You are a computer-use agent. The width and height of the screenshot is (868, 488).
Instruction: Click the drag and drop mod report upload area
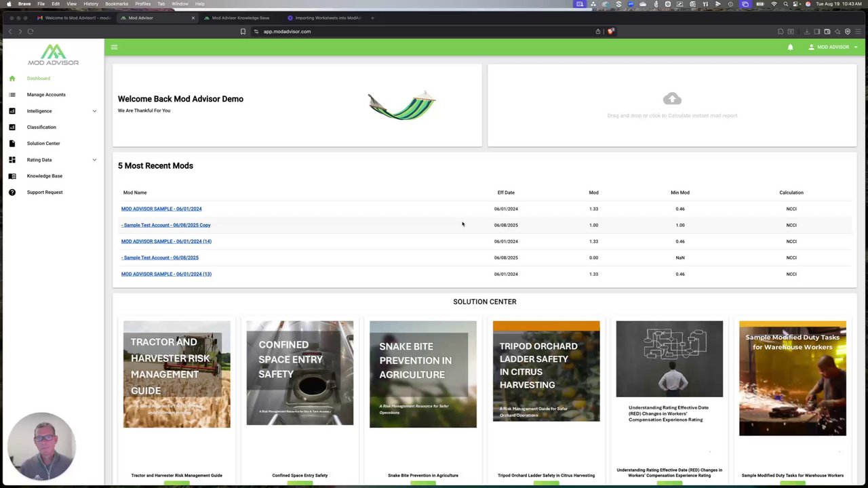pos(672,106)
